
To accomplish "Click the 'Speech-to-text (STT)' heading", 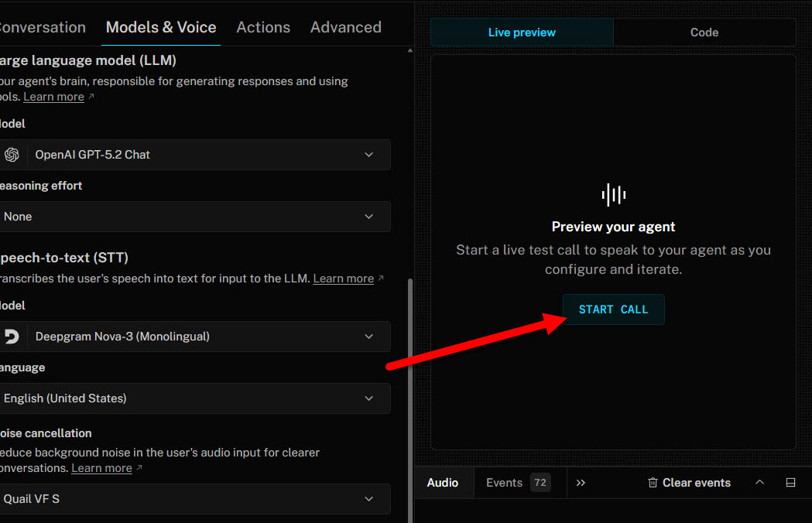I will (63, 258).
